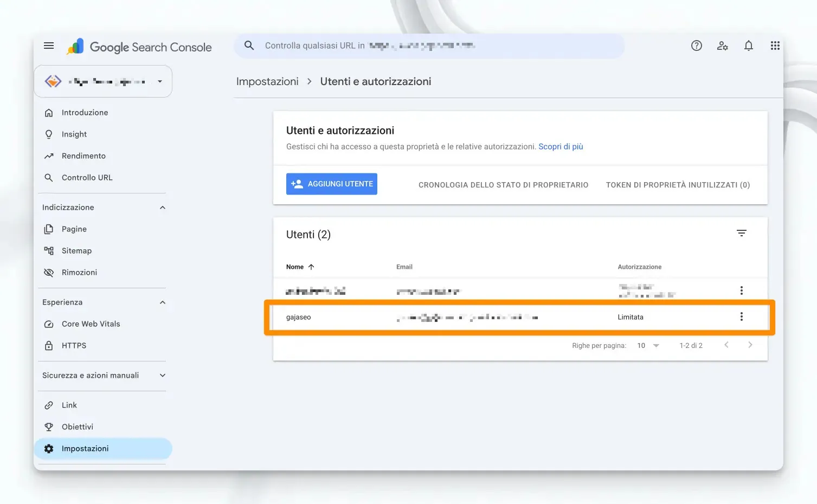Click the Autorizzazione column header

tap(640, 267)
